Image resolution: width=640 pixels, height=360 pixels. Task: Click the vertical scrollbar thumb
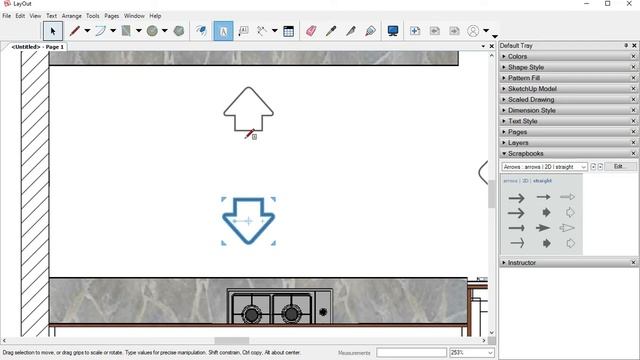(492, 194)
